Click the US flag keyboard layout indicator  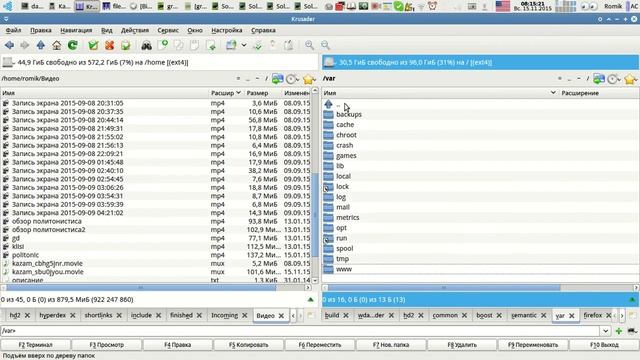[x=502, y=6]
